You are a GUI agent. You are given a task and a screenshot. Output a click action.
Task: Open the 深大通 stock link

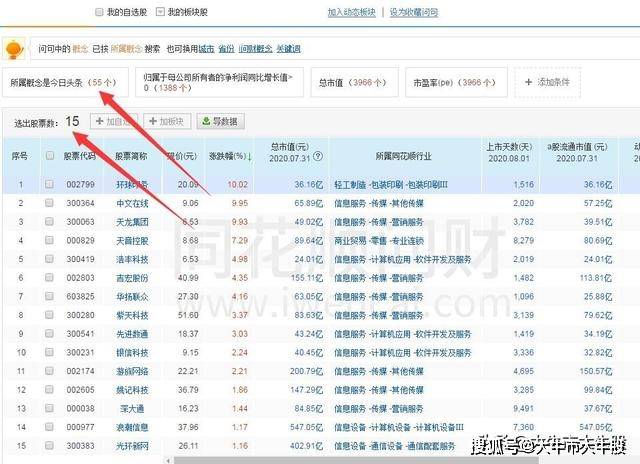132,409
